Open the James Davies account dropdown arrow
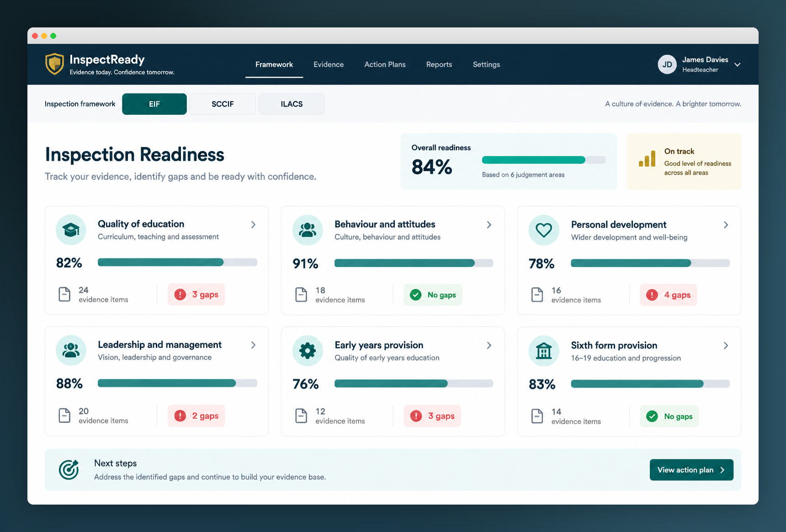Screen dimensions: 786x532 point(737,64)
